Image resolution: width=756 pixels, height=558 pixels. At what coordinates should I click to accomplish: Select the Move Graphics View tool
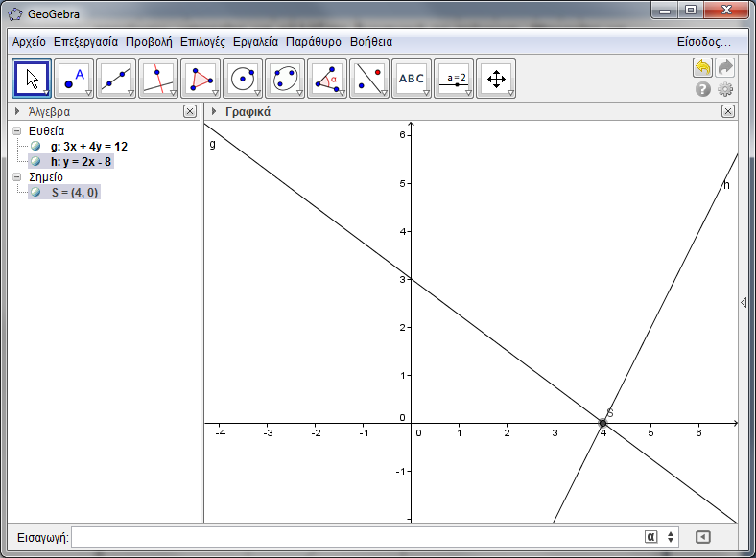[x=496, y=79]
